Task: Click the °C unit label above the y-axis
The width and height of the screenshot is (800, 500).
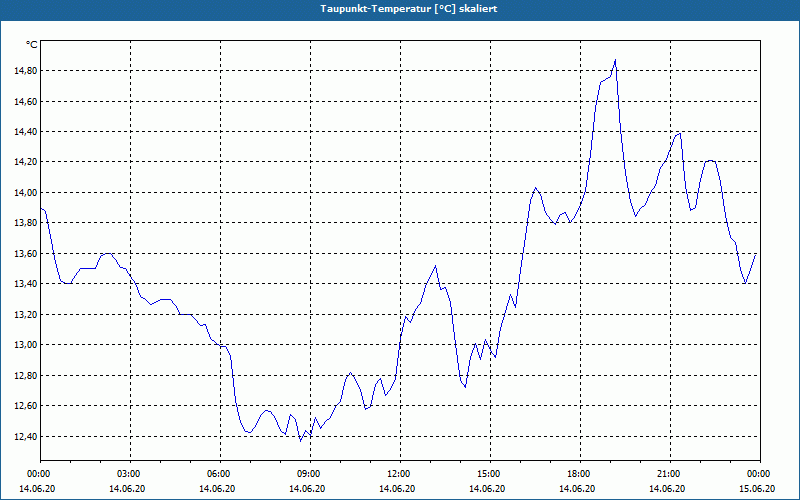Action: 32,45
